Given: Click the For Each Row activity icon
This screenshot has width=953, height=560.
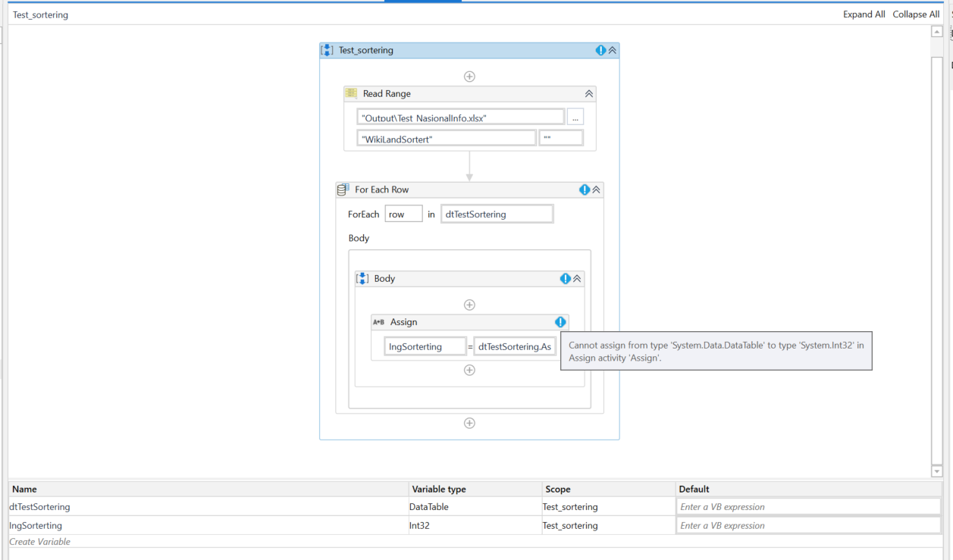Looking at the screenshot, I should [343, 189].
